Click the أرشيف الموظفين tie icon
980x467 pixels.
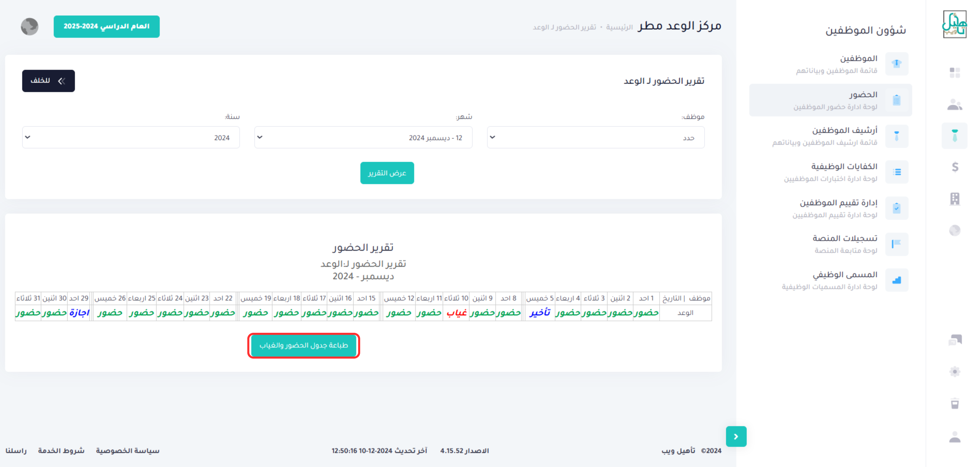[896, 136]
